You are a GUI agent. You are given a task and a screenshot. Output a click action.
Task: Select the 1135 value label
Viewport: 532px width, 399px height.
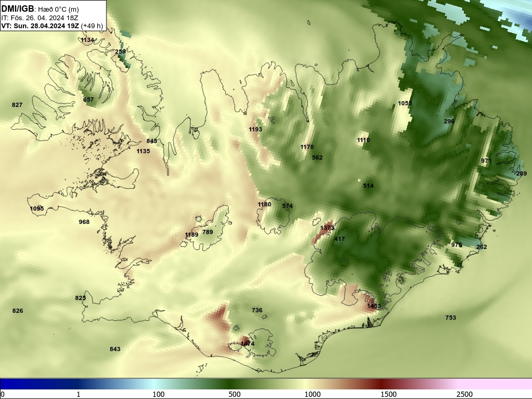coord(143,151)
